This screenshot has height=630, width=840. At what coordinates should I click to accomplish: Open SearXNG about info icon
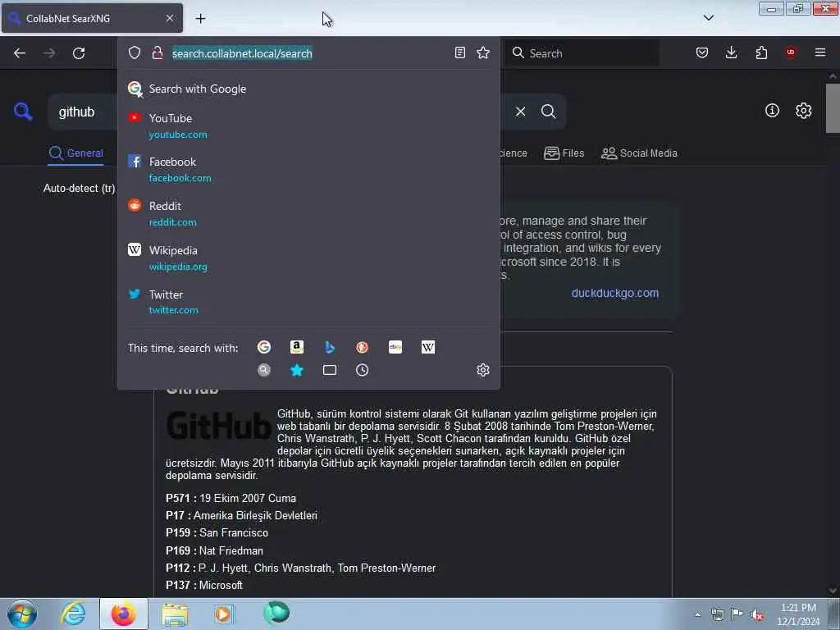click(772, 111)
